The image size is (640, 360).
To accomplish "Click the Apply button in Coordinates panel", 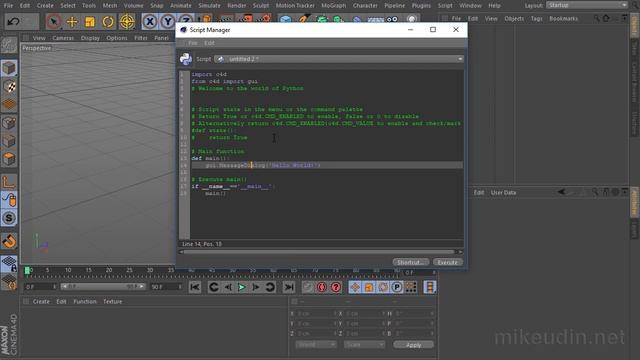I will (x=413, y=345).
